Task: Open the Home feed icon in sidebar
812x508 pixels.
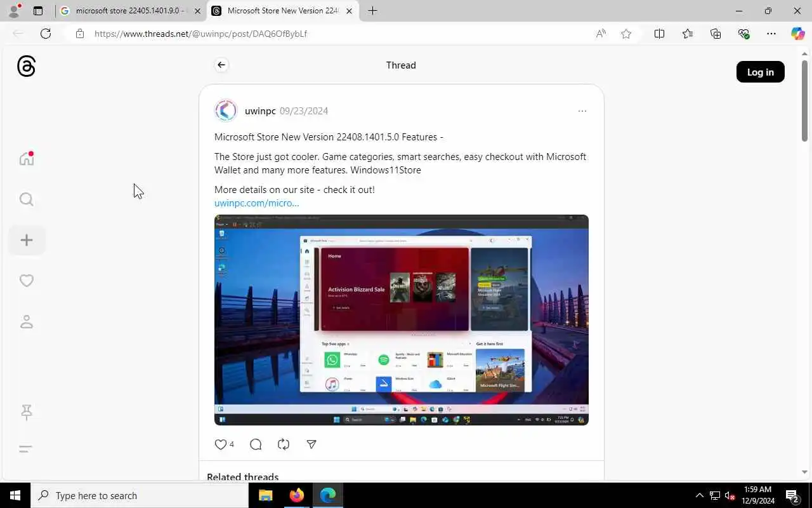Action: [x=27, y=158]
